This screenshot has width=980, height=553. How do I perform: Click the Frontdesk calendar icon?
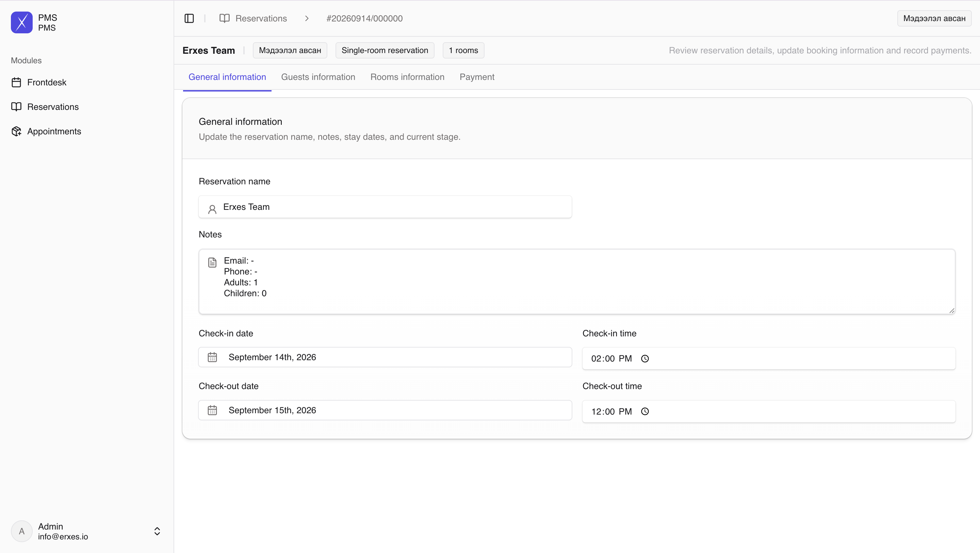16,83
